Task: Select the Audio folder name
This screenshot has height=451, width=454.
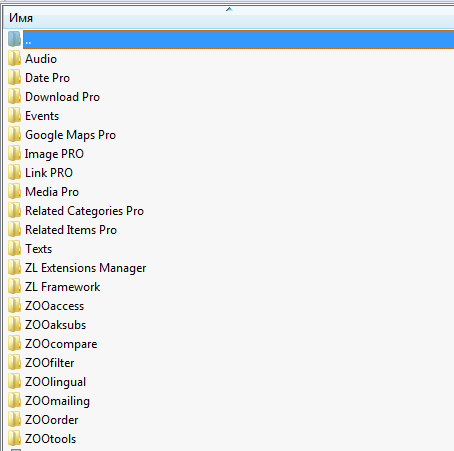Action: (x=41, y=59)
